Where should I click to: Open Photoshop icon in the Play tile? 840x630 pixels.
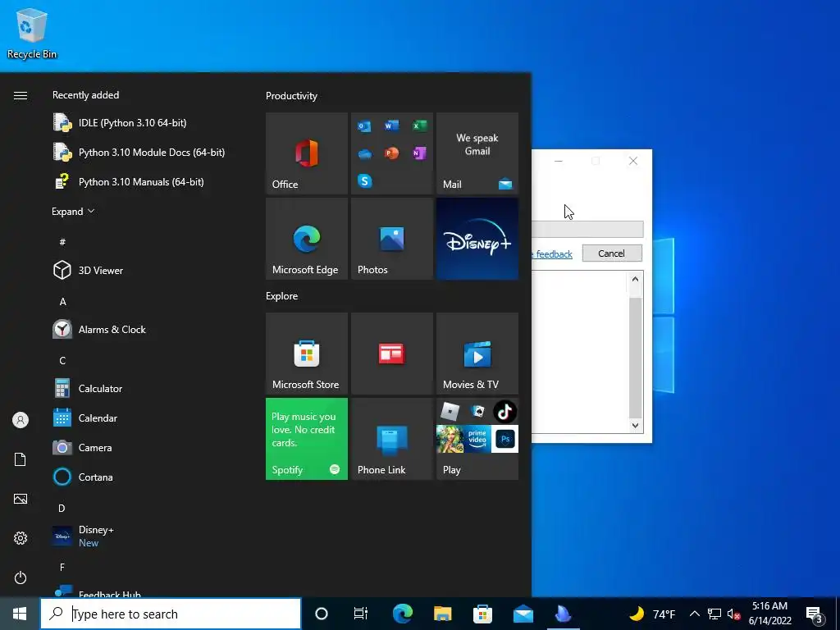click(504, 440)
